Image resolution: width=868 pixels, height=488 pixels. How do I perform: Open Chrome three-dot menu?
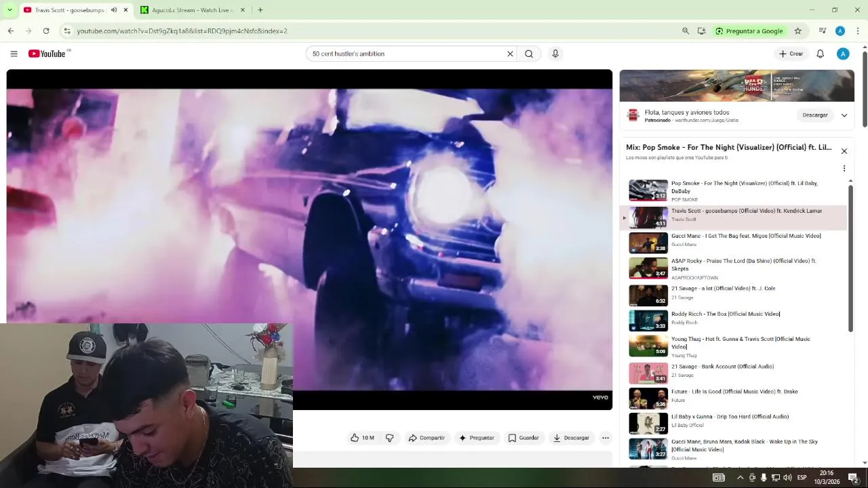pos(858,30)
